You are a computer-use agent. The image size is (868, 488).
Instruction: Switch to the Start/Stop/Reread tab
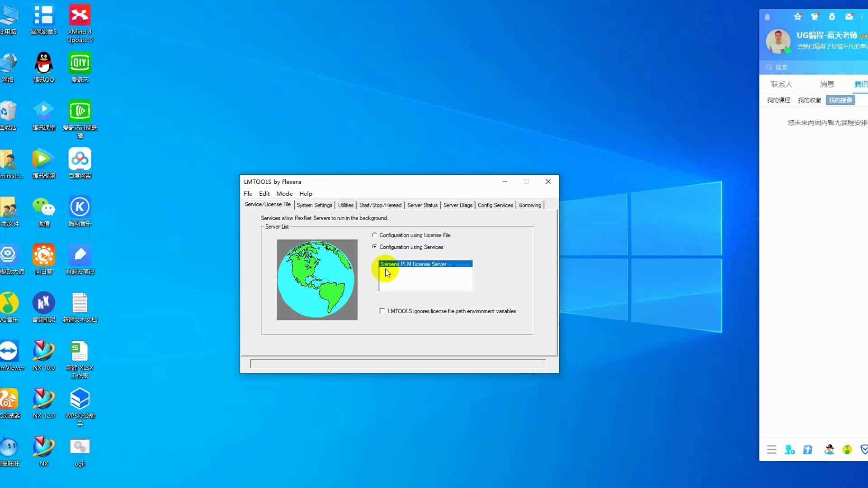pyautogui.click(x=380, y=205)
